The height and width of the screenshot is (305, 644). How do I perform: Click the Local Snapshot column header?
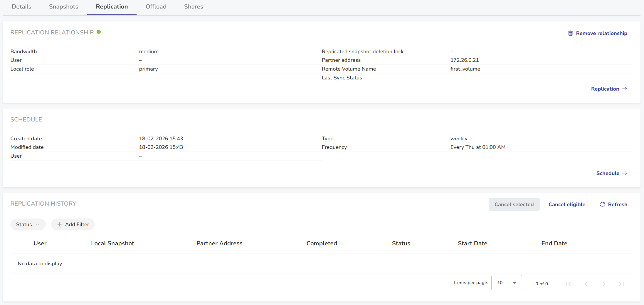[x=112, y=243]
